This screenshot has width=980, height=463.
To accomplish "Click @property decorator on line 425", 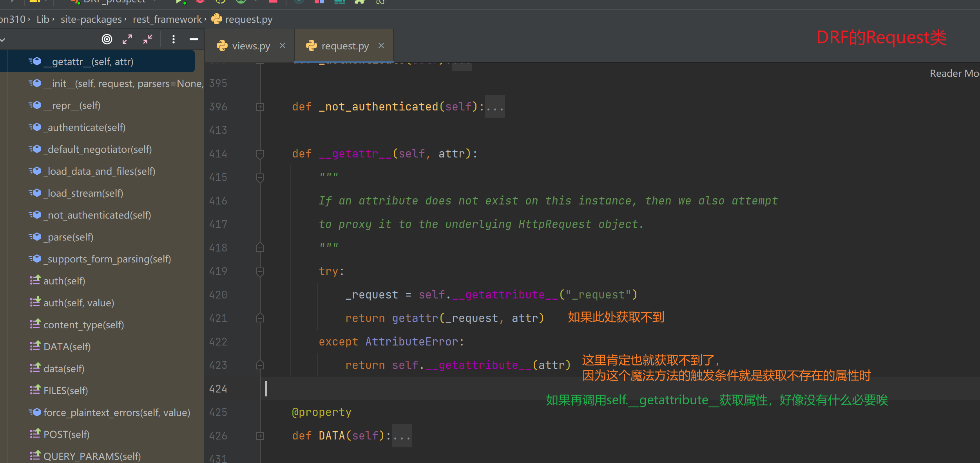I will (x=322, y=412).
